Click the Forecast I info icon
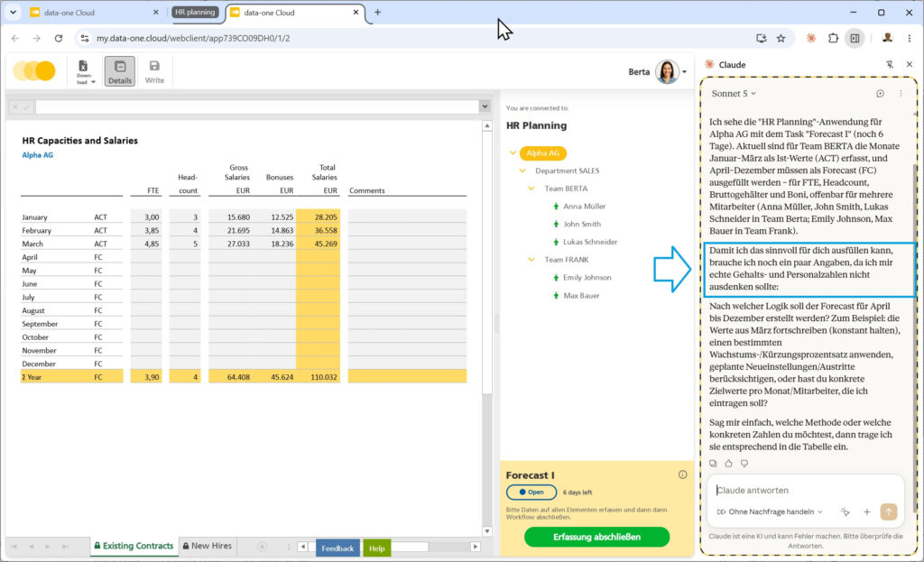 (682, 474)
